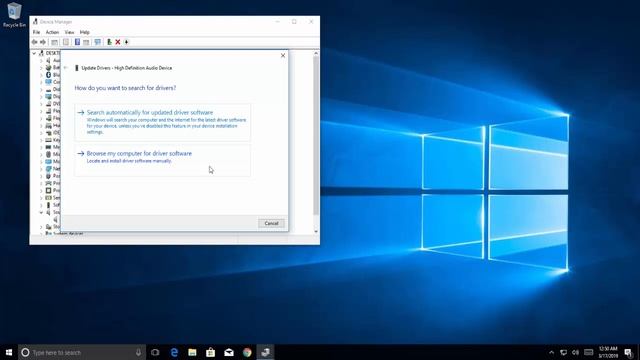Expand Audio inputs node chevron
Screen dimensions: 640x360
pos(41,60)
